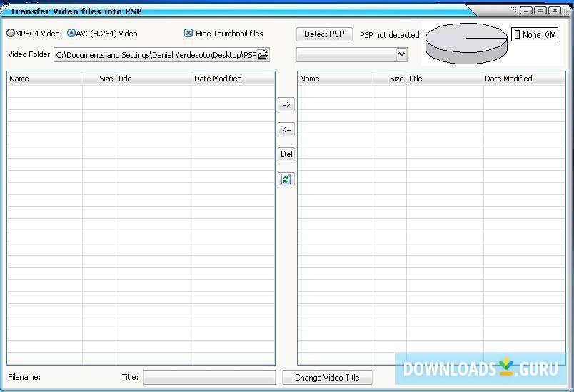The image size is (574, 392).
Task: Sort PSP list by Name column header
Action: (336, 79)
